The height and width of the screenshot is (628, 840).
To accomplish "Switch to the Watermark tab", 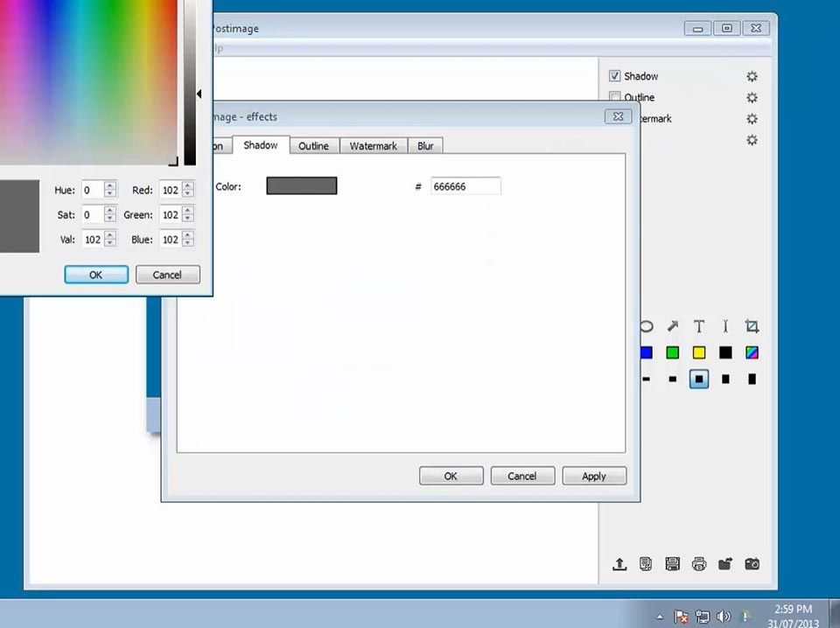I will coord(374,145).
